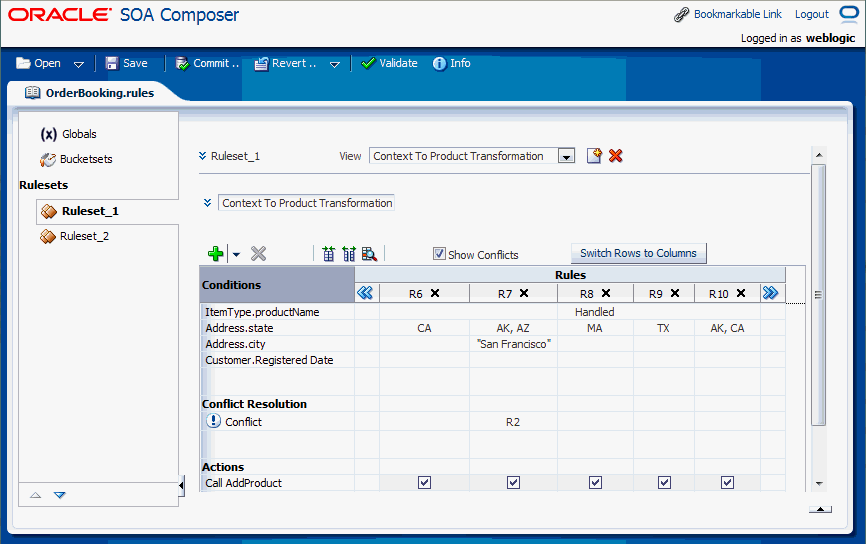This screenshot has width=866, height=544.
Task: Click the AK, AZ state cell
Action: tap(513, 328)
